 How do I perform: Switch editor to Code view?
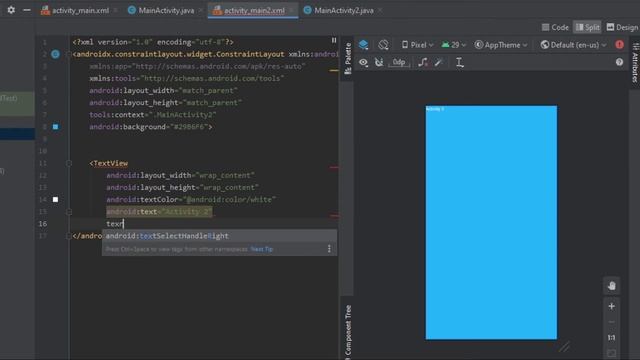555,27
